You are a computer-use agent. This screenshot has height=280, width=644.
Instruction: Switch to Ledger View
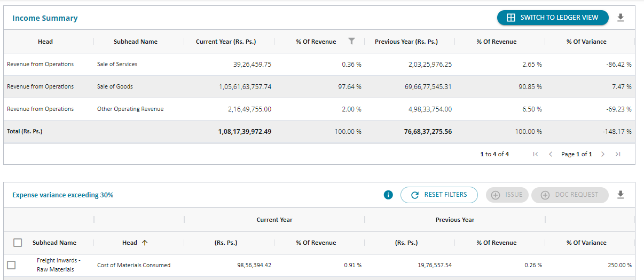point(553,18)
